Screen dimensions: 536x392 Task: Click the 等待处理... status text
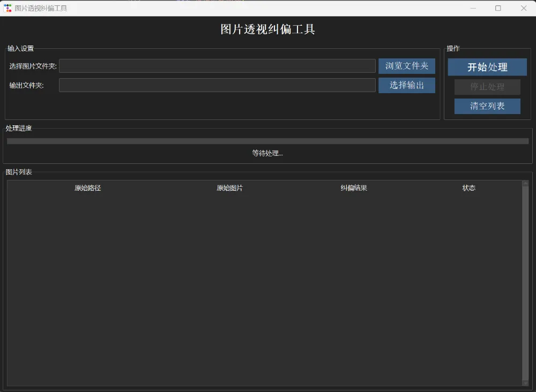pos(267,153)
